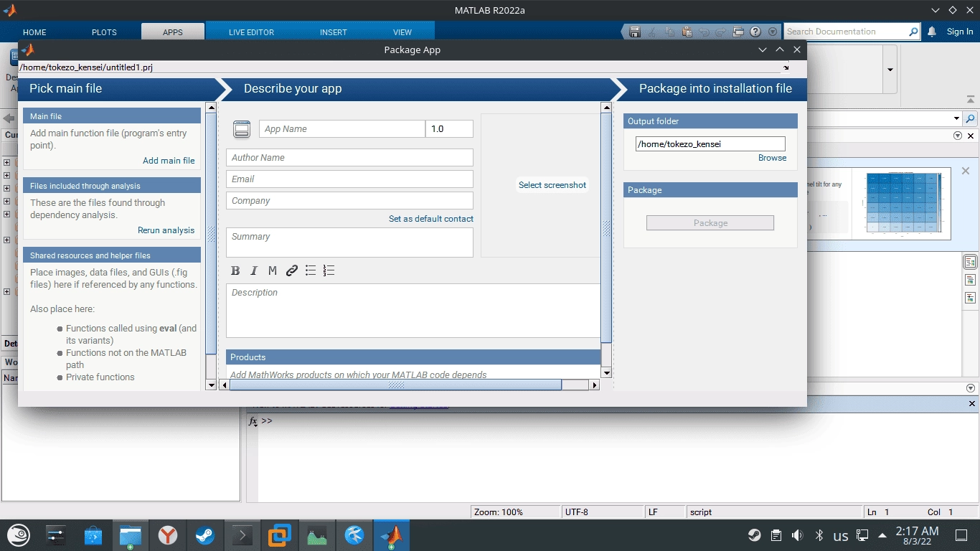Screen dimensions: 980x551
Task: Click Select screenshot link
Action: pyautogui.click(x=552, y=185)
